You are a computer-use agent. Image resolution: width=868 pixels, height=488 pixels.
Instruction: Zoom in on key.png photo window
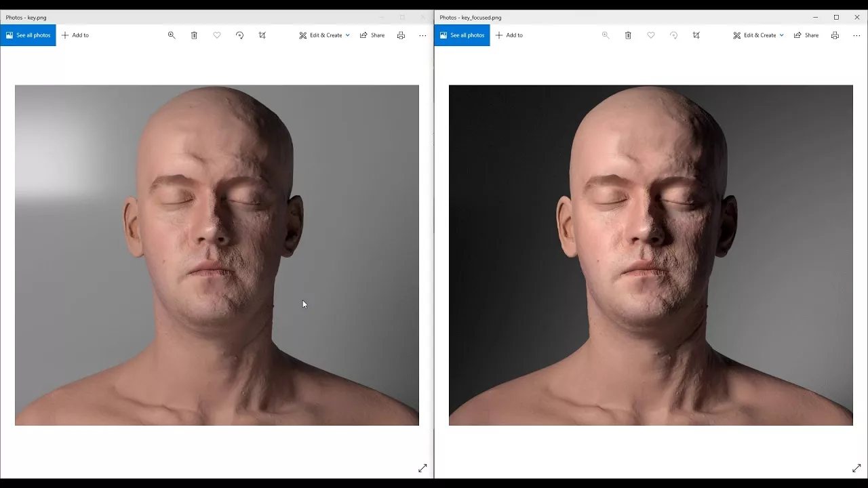(172, 35)
